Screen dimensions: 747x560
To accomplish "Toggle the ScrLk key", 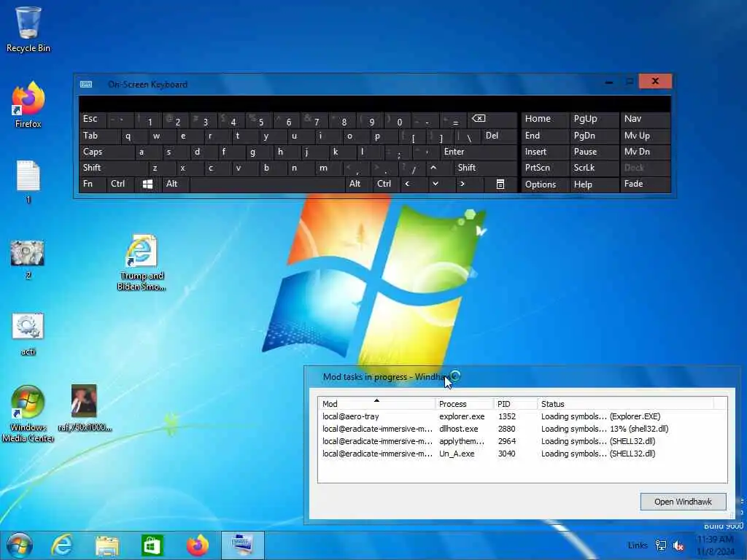I will coord(594,168).
